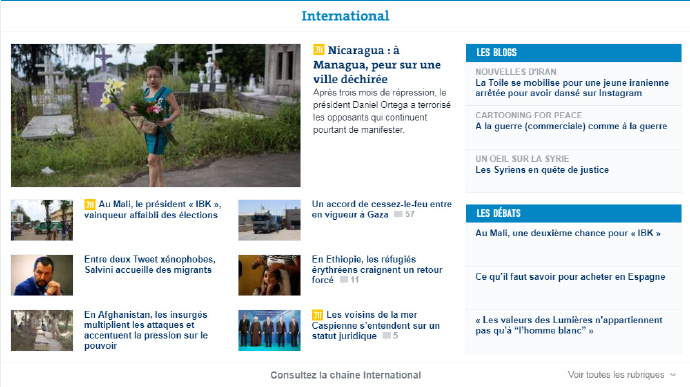Screen dimensions: 690x387
Task: Read Les Syriens en quête de justice
Action: click(542, 170)
